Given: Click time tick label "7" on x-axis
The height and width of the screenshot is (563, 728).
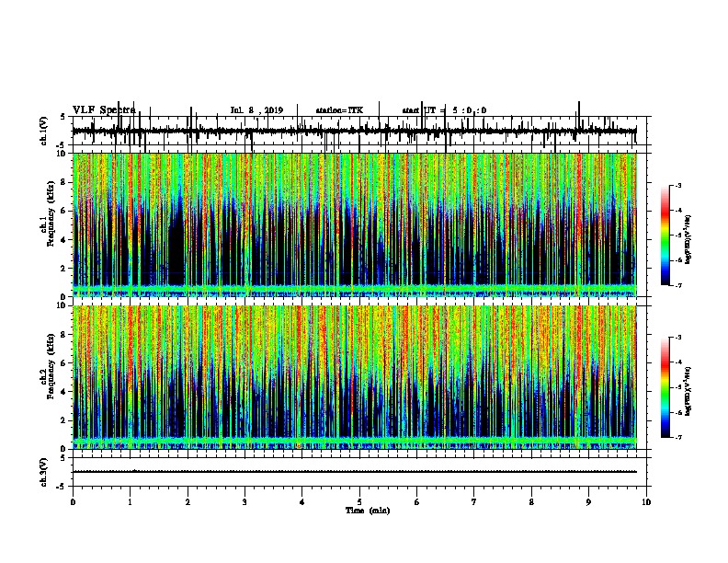Looking at the screenshot, I should pyautogui.click(x=474, y=502).
